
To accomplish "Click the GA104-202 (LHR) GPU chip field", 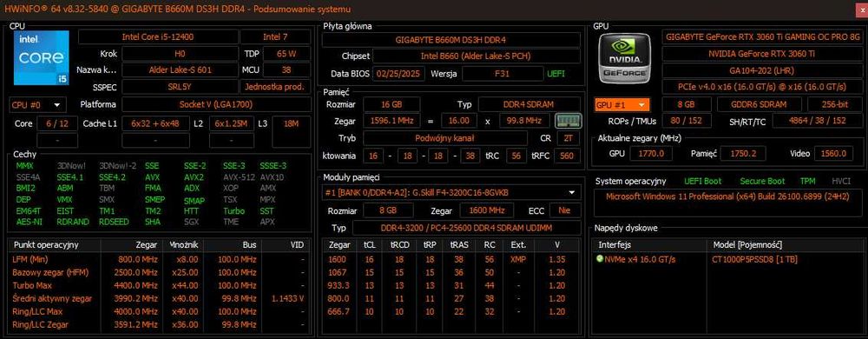I will coord(763,70).
